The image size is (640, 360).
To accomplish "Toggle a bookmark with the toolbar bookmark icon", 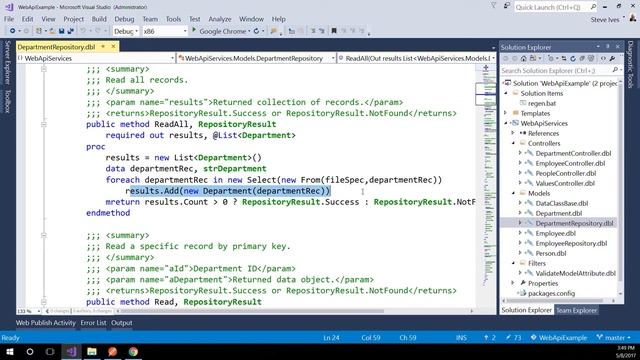I will tap(333, 31).
